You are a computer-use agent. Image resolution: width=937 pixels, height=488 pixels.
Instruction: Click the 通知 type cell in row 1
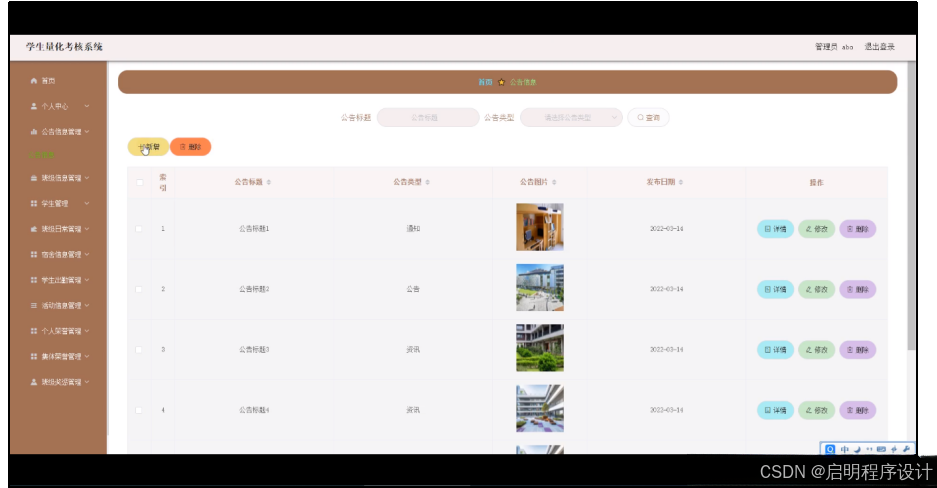tap(413, 229)
